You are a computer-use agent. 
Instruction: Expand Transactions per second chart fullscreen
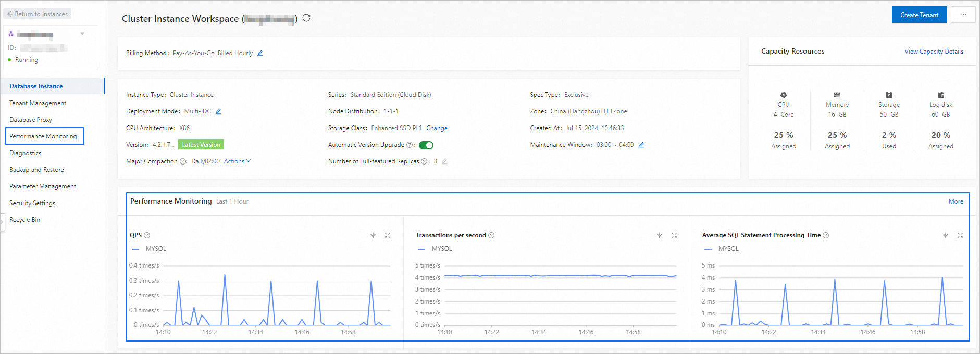click(674, 235)
